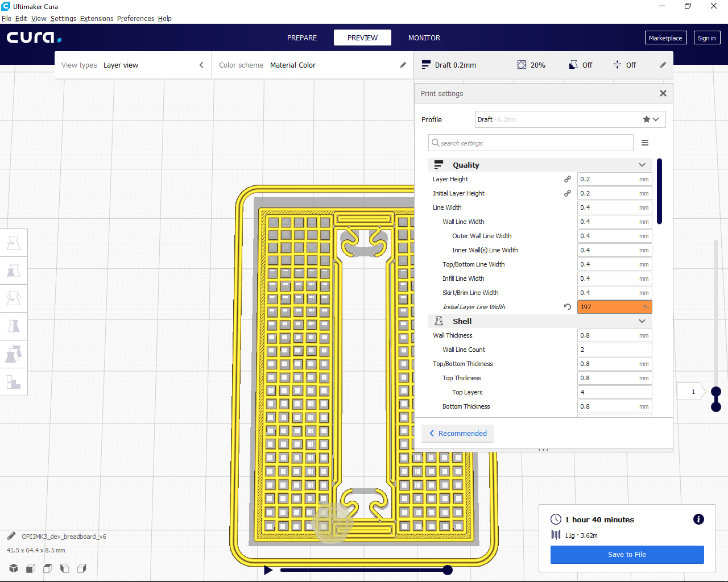Edit the Wall Line Count field
The width and height of the screenshot is (728, 582).
(x=614, y=350)
